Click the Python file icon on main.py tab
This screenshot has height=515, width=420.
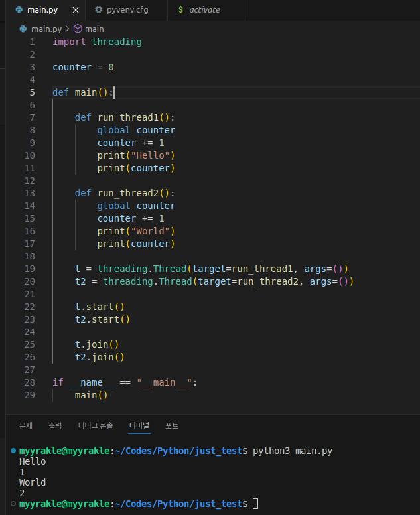click(19, 10)
